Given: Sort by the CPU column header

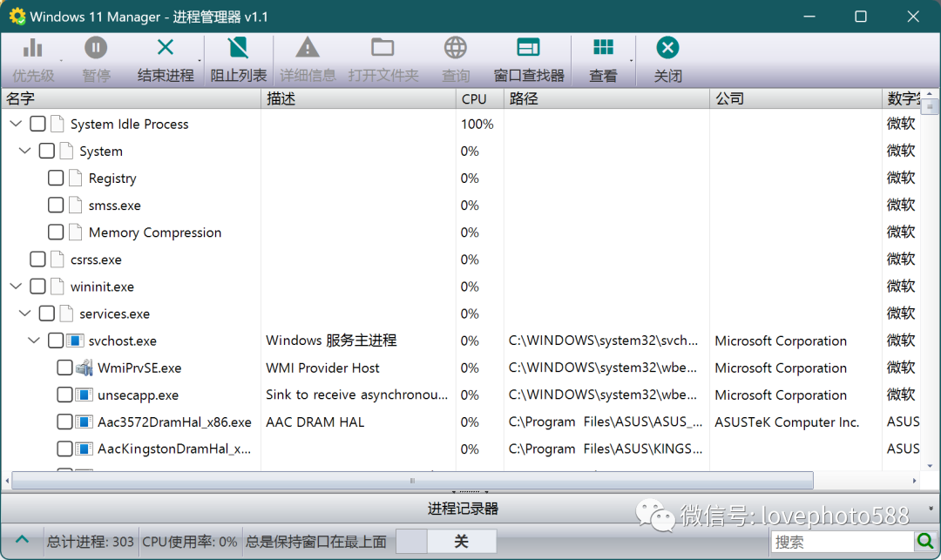Looking at the screenshot, I should click(x=479, y=98).
